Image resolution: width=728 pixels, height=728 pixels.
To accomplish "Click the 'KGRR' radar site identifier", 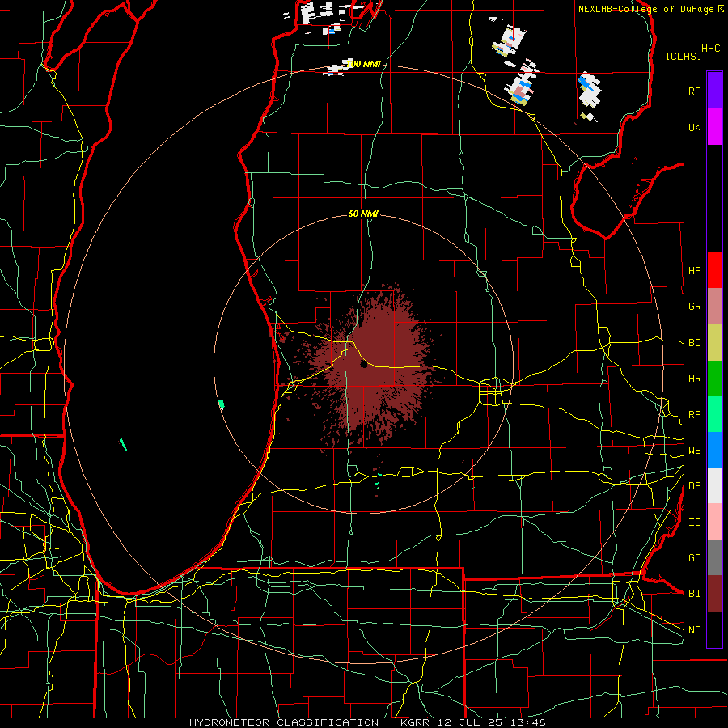I will pos(415,722).
